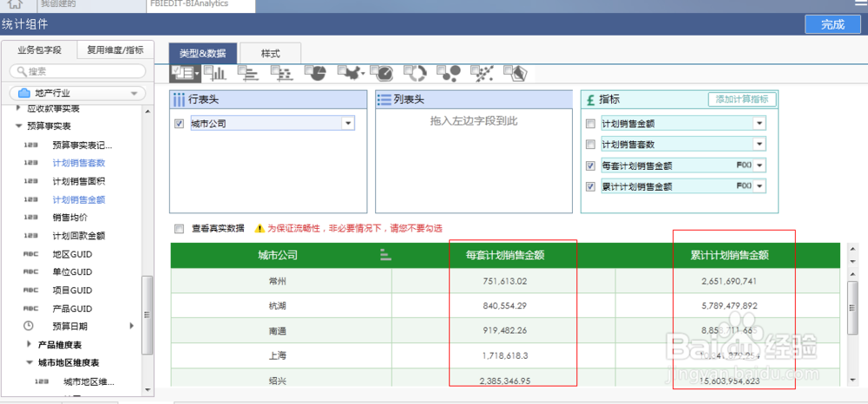Select the 单位GUID field

point(72,272)
